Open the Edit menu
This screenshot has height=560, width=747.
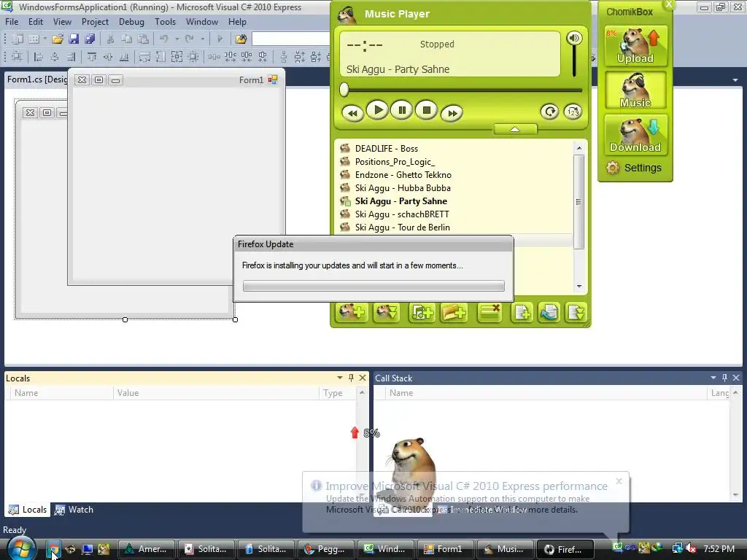click(x=36, y=22)
